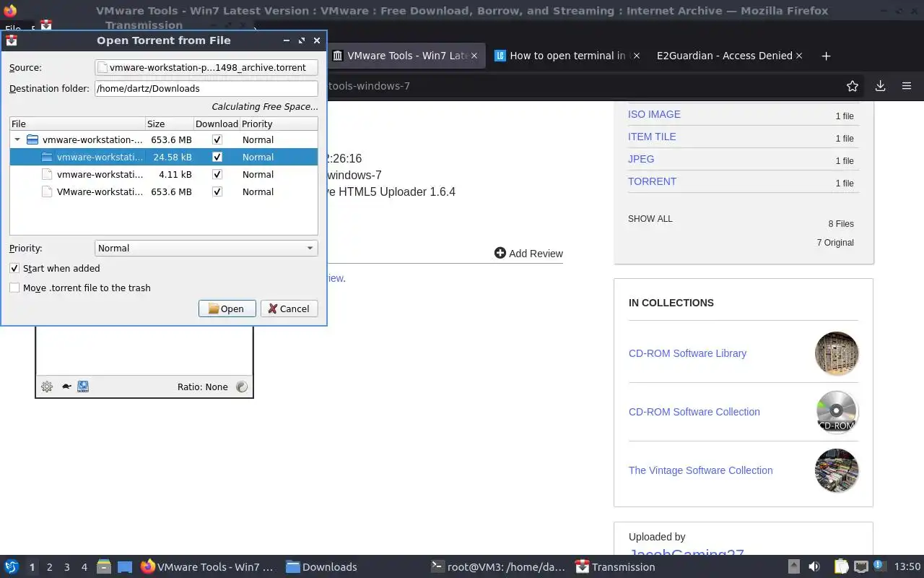The image size is (924, 578).
Task: Sort file list by the File column
Action: tap(78, 124)
